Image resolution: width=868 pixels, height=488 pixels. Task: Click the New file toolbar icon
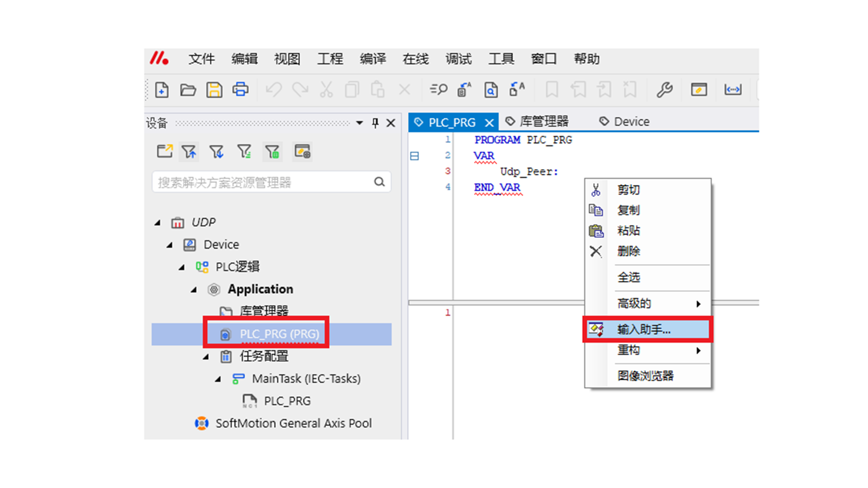[x=162, y=90]
